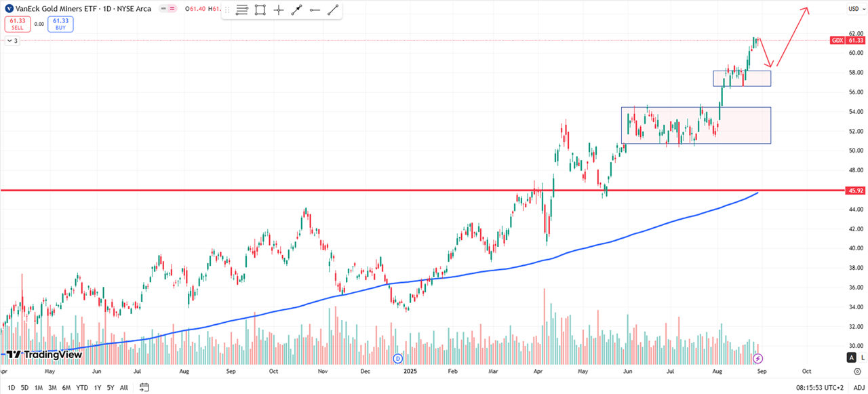Click the blue BUY 61.33 button

(x=62, y=24)
